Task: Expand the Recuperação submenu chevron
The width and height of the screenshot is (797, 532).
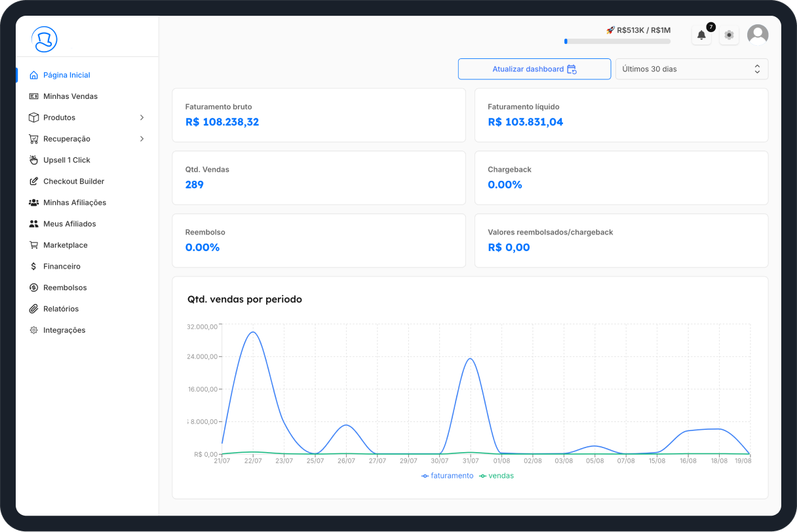Action: (142, 139)
